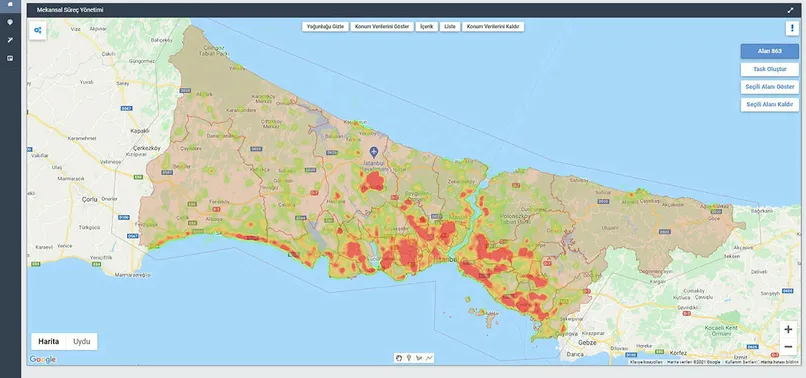Viewport: 806px width, 378px height.
Task: Select the marker drawing tool
Action: [x=409, y=358]
